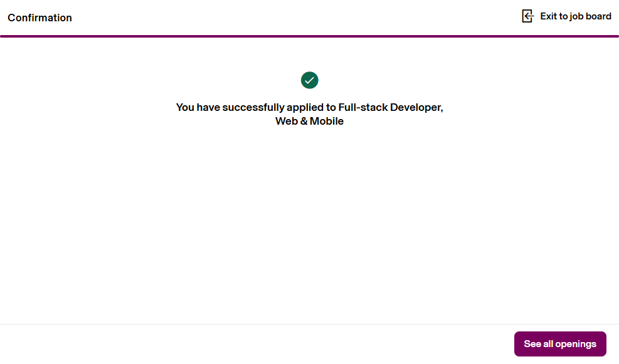Image resolution: width=619 pixels, height=364 pixels.
Task: Open the Exit to job board link
Action: pyautogui.click(x=575, y=16)
